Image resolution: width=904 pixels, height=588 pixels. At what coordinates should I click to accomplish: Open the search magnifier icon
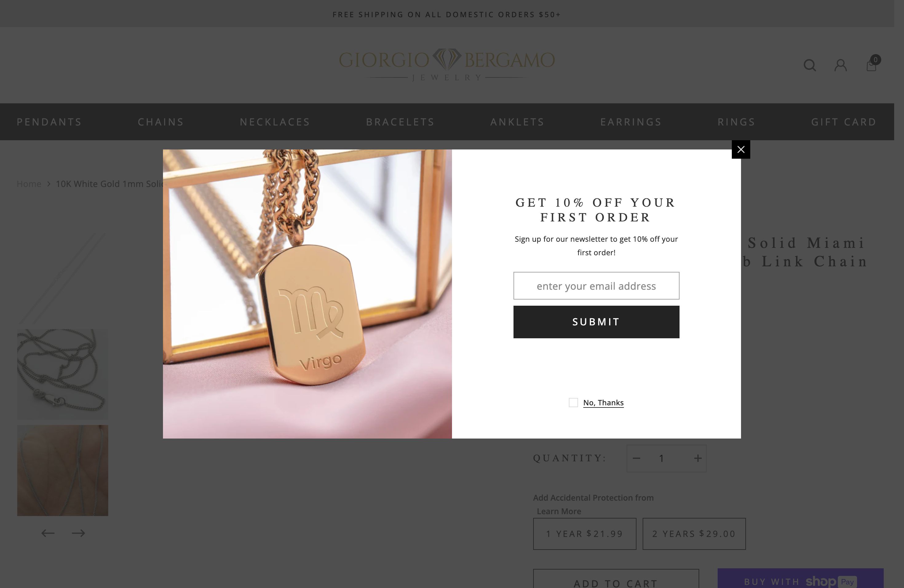809,65
